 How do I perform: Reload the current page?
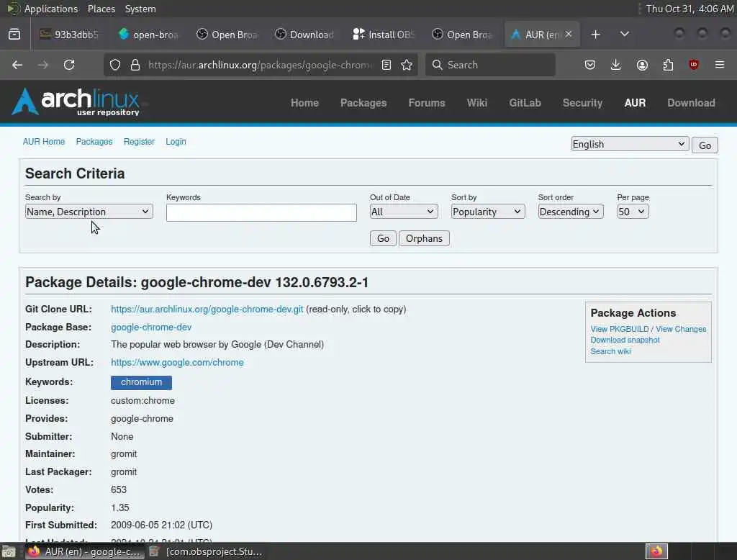click(x=69, y=65)
